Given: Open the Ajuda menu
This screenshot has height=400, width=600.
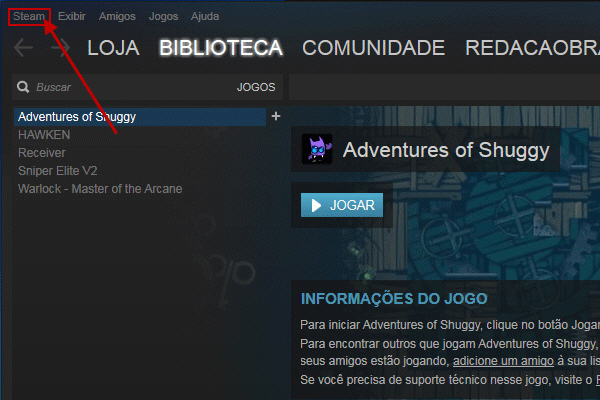Looking at the screenshot, I should point(205,16).
